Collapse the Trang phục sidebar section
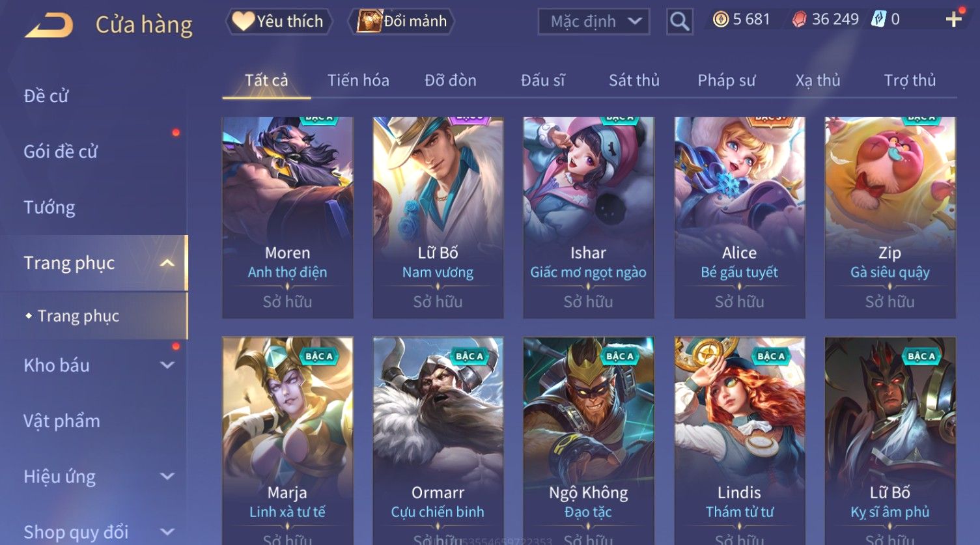Image resolution: width=980 pixels, height=545 pixels. [x=167, y=263]
